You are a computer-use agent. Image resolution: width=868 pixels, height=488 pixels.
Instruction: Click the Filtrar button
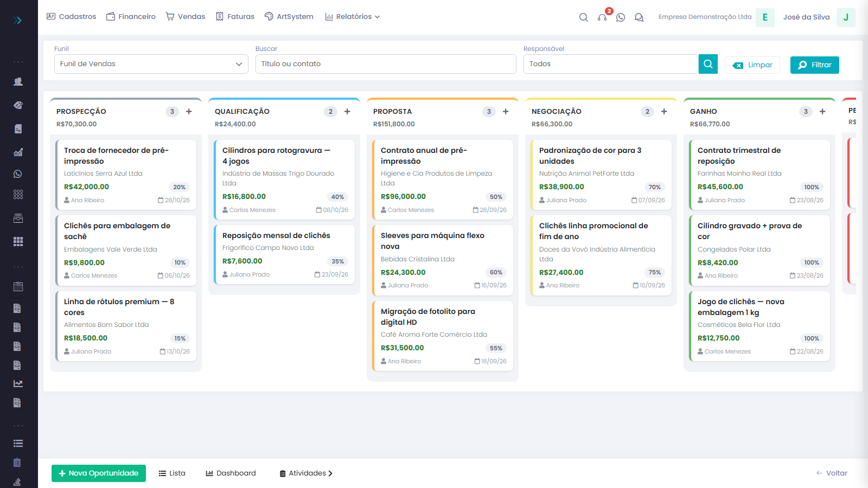click(x=815, y=65)
